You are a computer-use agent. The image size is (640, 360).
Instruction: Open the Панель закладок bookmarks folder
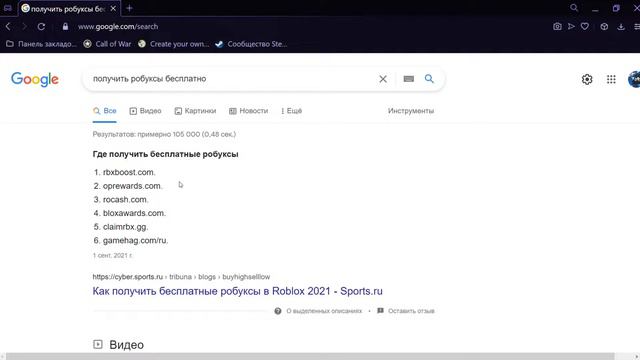(x=42, y=44)
